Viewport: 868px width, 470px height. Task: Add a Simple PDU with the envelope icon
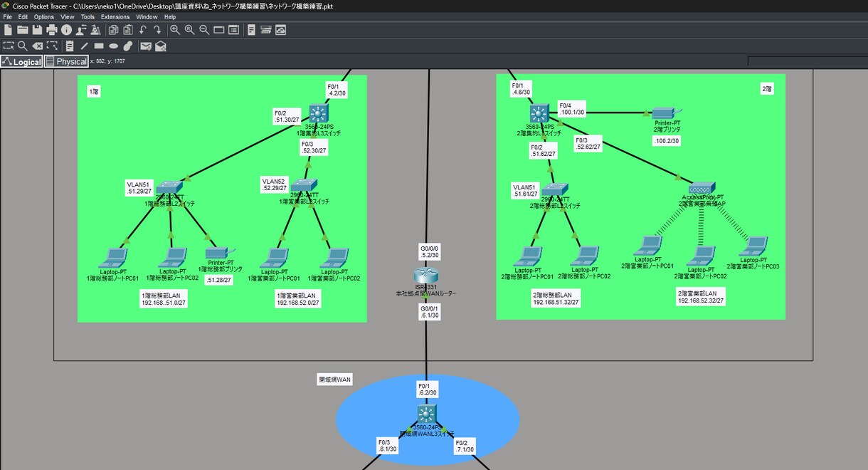click(146, 46)
